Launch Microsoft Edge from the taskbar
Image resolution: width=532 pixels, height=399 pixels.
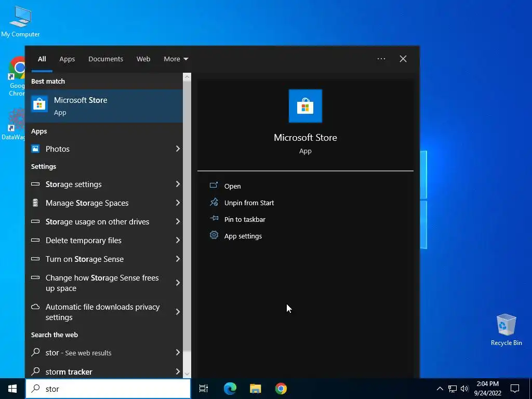click(230, 389)
